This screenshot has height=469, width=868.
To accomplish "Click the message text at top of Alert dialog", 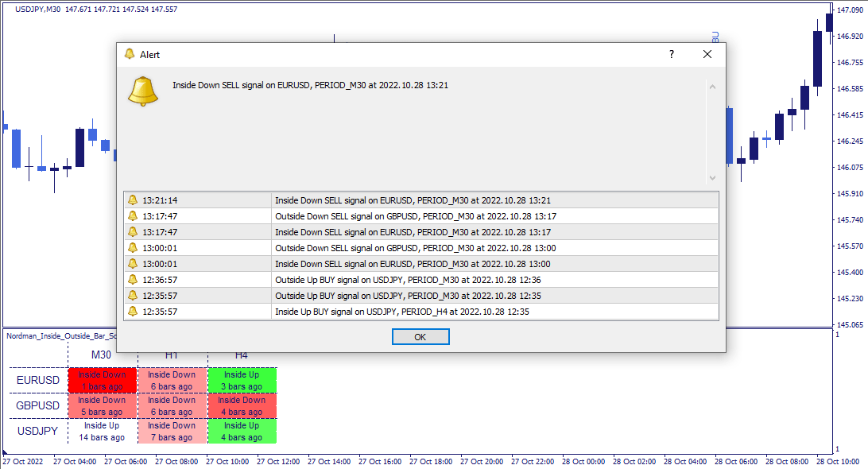I will point(310,85).
